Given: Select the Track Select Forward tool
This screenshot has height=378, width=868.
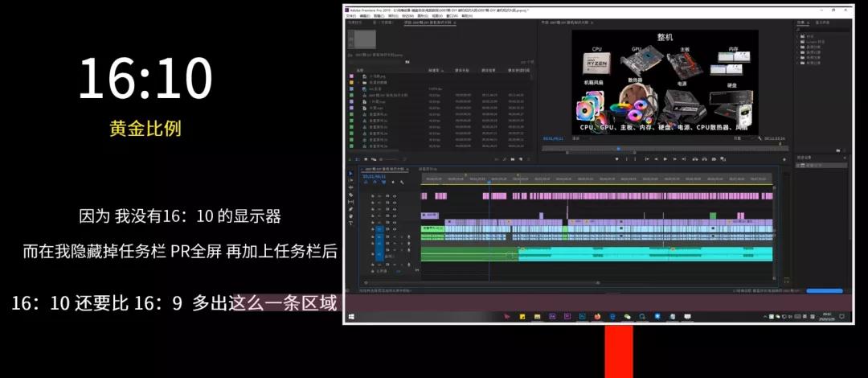Looking at the screenshot, I should [350, 181].
